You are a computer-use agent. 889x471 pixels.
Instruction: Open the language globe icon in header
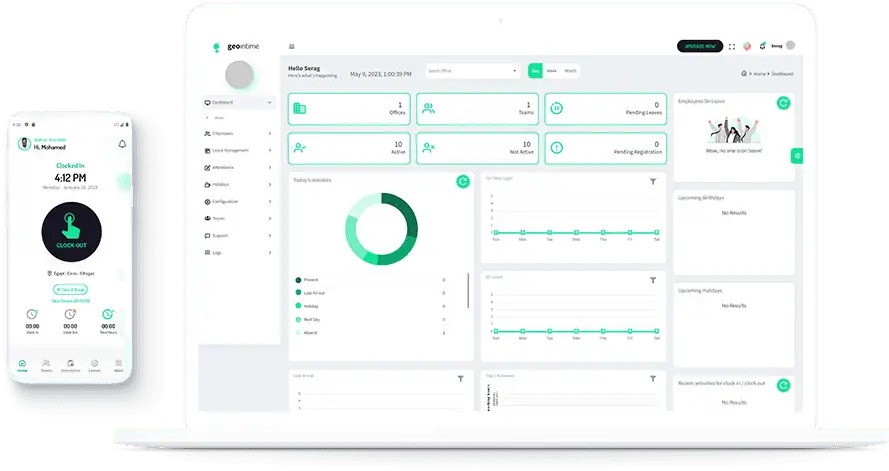tap(747, 46)
